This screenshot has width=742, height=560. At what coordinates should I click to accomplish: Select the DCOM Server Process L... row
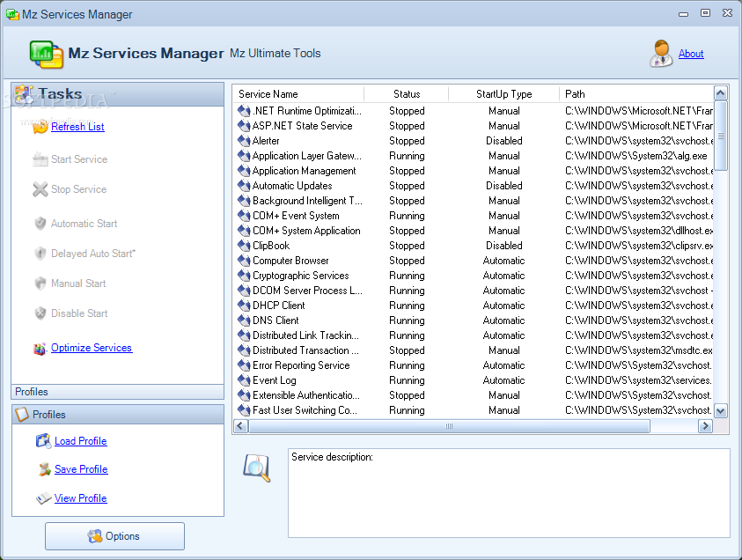(x=474, y=291)
